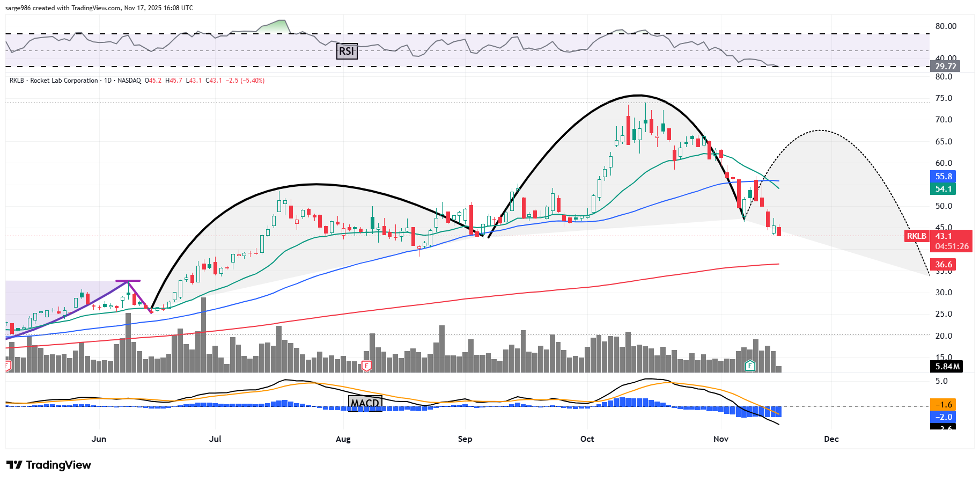Select the green 54.1 moving average label

tap(944, 189)
